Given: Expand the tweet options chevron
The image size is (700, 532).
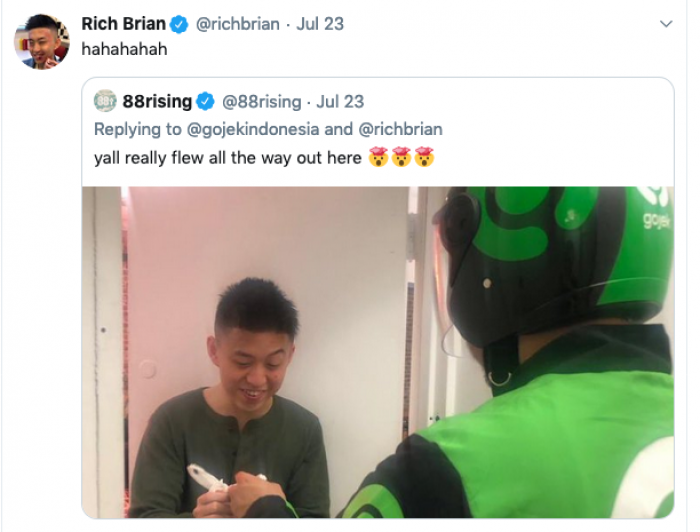Looking at the screenshot, I should tap(666, 24).
